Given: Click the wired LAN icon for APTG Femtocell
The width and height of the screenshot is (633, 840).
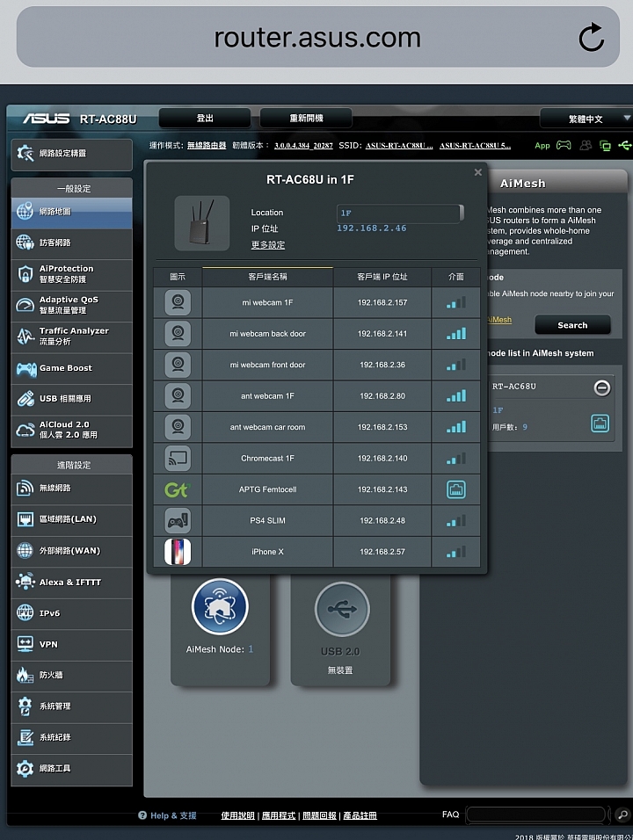Looking at the screenshot, I should [456, 489].
